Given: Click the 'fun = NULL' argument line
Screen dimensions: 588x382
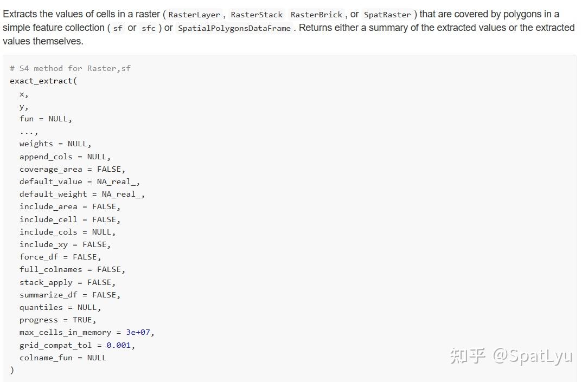Looking at the screenshot, I should tap(46, 119).
